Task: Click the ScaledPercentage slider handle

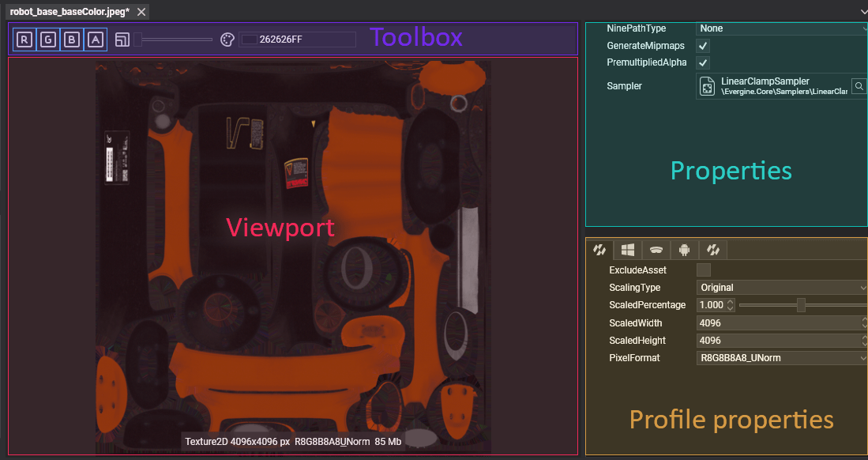Action: [801, 304]
